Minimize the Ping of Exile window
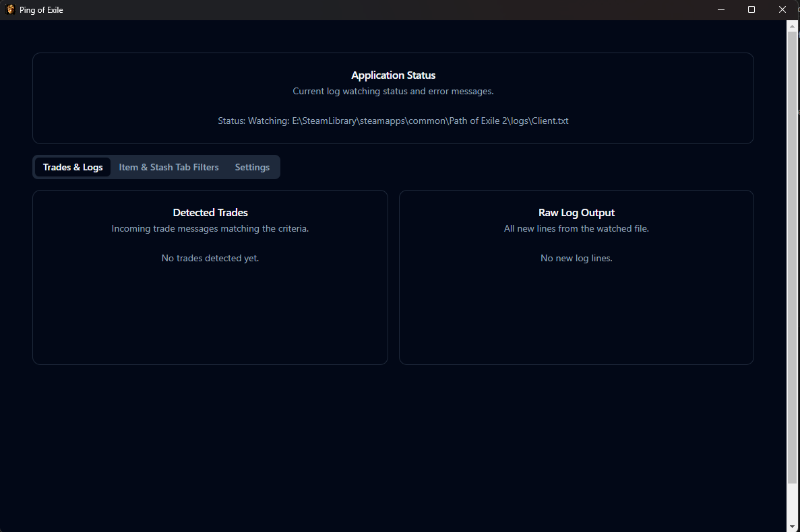 pos(720,10)
